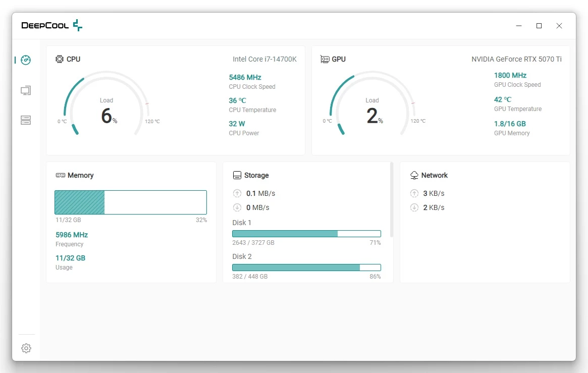
Task: Open the dashboard gauge sidebar icon
Action: pos(26,60)
